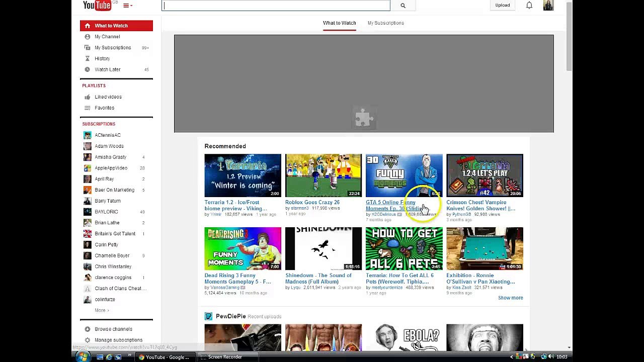The width and height of the screenshot is (644, 362).
Task: Click the Manage subscriptions gear icon
Action: pyautogui.click(x=88, y=340)
